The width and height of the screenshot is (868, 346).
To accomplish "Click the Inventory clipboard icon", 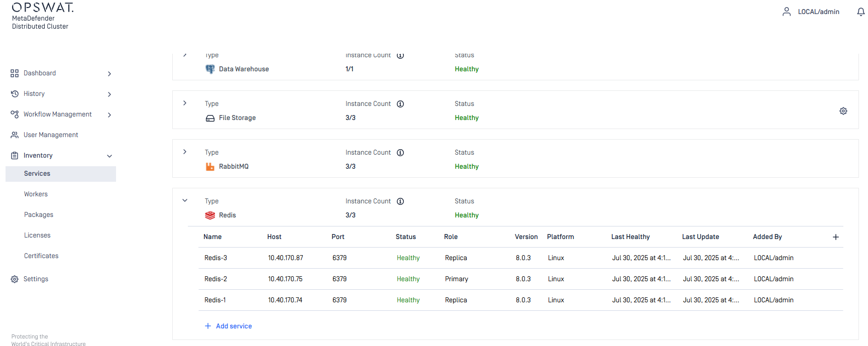I will tap(15, 156).
